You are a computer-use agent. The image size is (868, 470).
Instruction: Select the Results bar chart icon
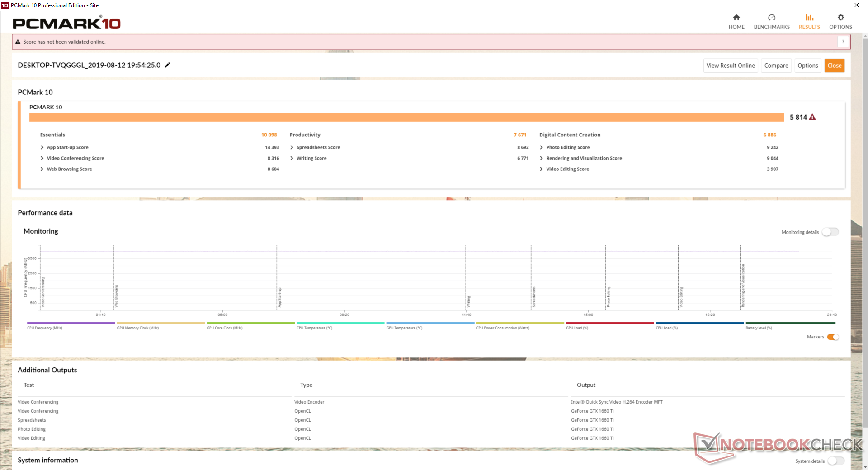[x=809, y=18]
